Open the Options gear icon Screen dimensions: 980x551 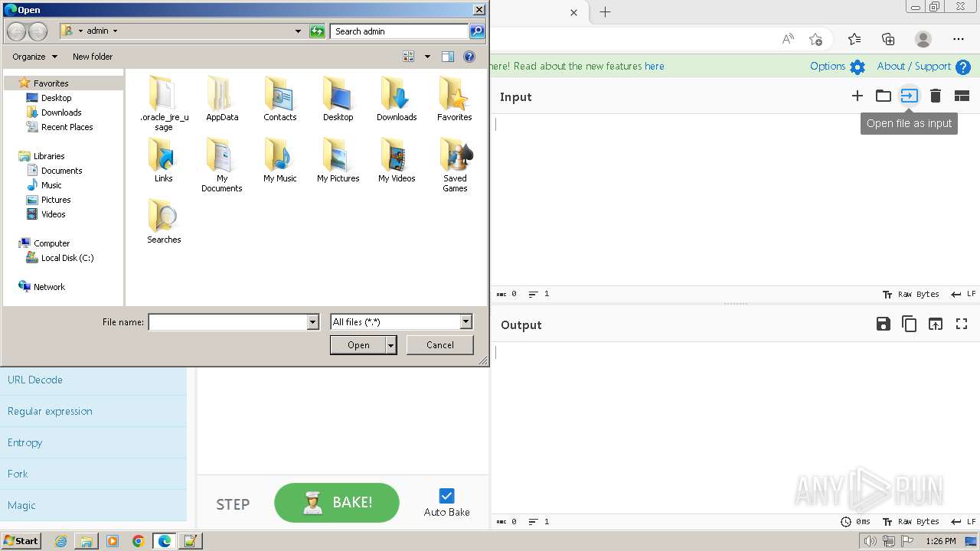[x=857, y=67]
